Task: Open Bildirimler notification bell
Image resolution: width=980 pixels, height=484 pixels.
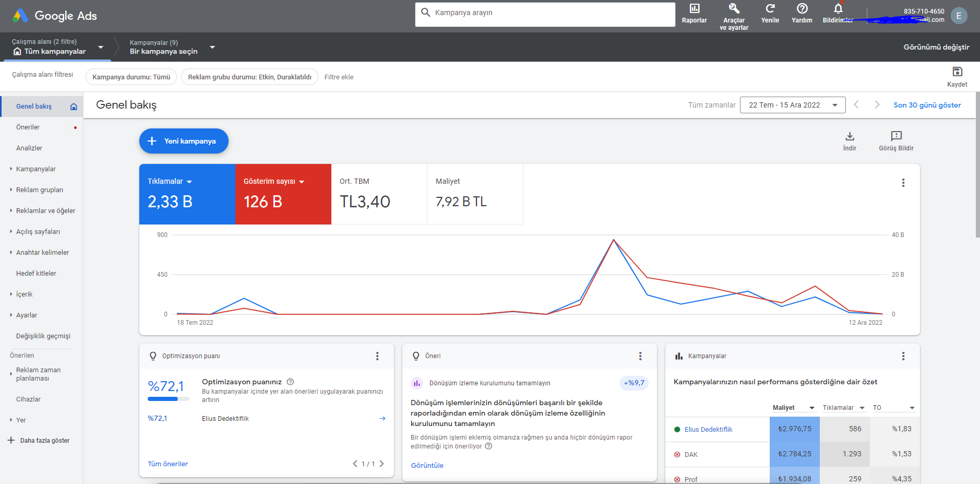Action: (x=838, y=9)
